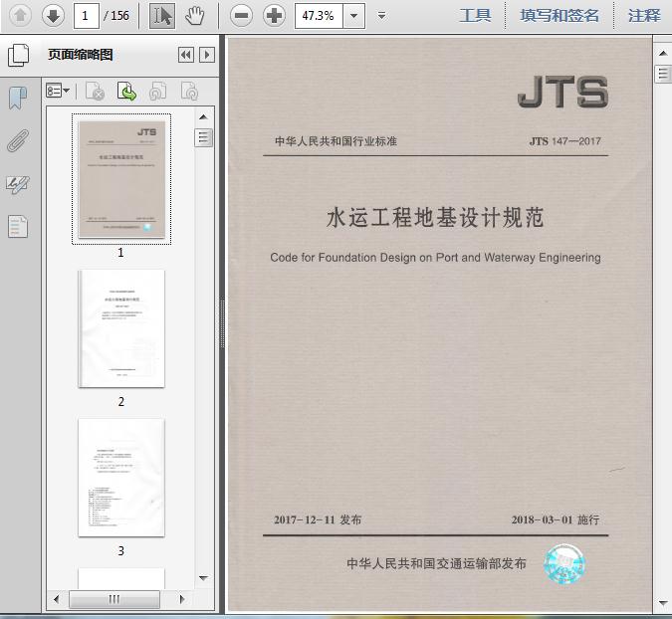This screenshot has height=619, width=672.
Task: Open the Signatures panel icon in the sidebar
Action: point(18,184)
